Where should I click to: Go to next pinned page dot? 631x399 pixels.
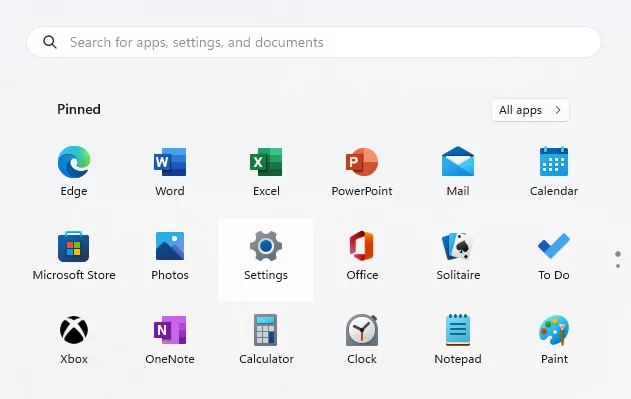618,266
